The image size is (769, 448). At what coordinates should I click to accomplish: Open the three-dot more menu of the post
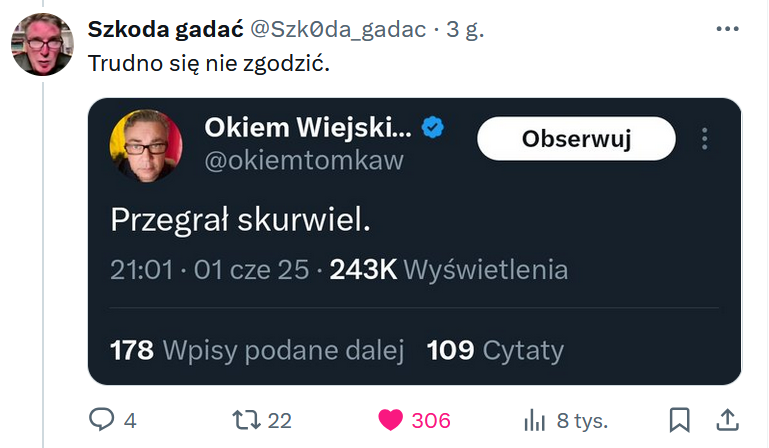[x=728, y=29]
